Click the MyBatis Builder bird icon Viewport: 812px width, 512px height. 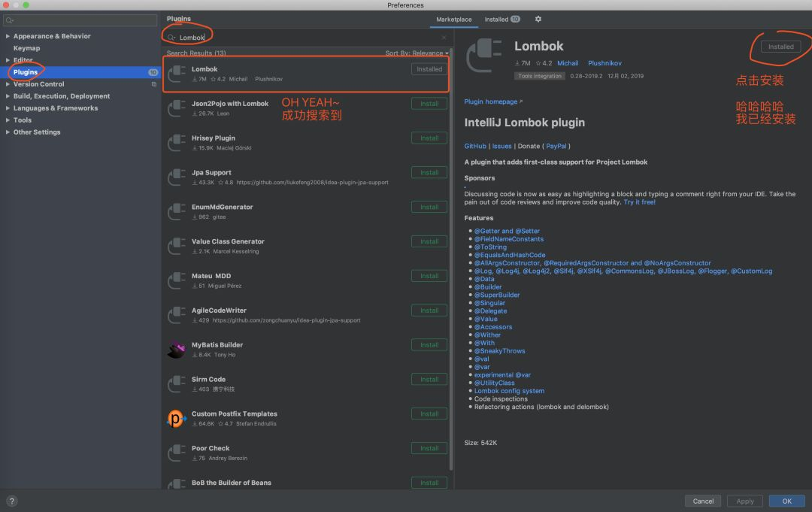click(177, 350)
